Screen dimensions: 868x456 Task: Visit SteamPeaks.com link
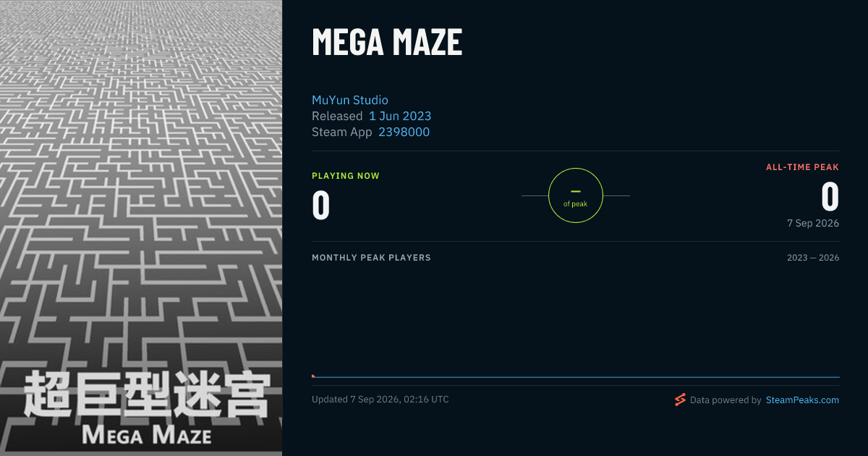(802, 400)
